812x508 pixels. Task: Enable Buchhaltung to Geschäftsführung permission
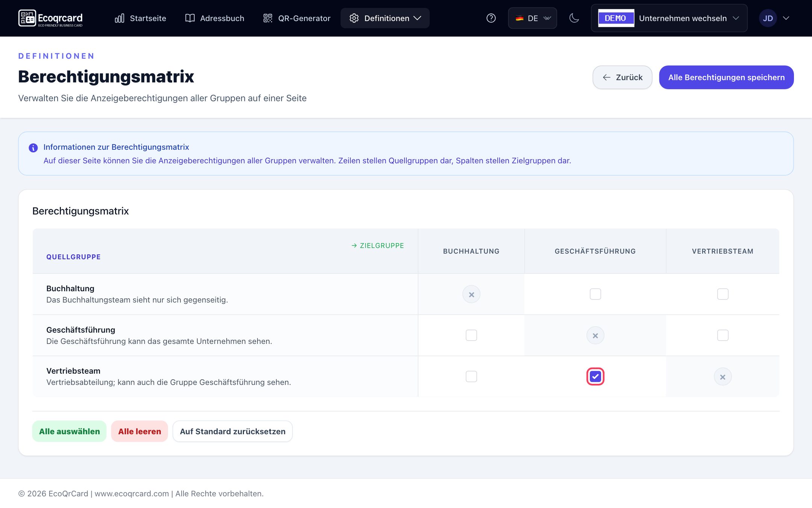tap(595, 294)
